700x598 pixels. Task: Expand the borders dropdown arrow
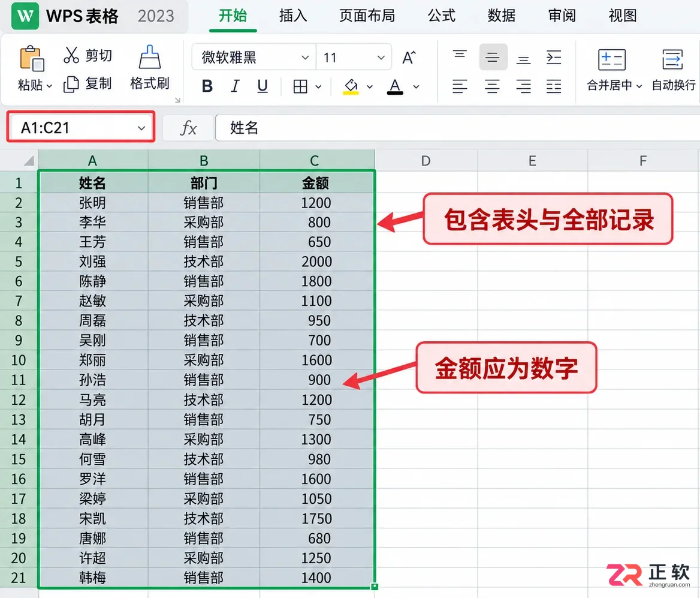318,87
